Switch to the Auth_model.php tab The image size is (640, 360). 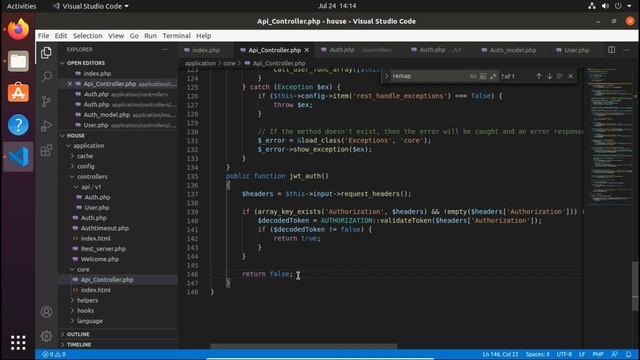coord(512,50)
